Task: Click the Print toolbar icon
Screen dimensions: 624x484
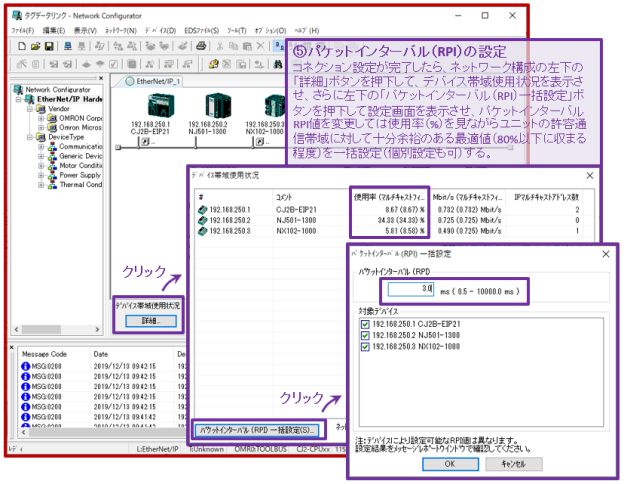Action: (x=201, y=46)
